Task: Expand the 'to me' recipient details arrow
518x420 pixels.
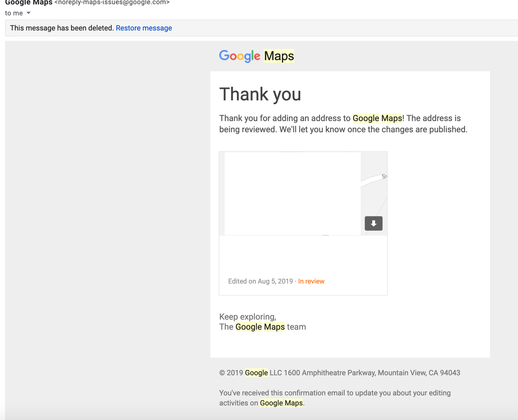Action: 28,13
